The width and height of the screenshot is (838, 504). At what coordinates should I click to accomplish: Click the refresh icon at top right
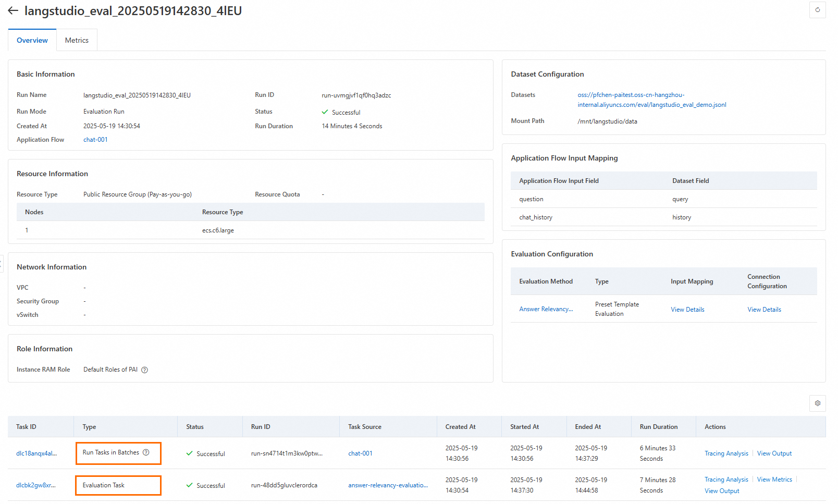pyautogui.click(x=817, y=10)
